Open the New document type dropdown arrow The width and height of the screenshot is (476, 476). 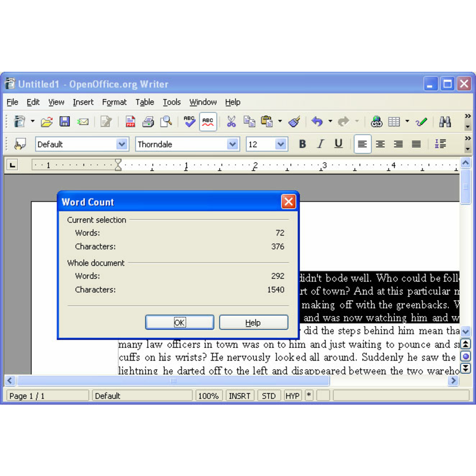coord(33,121)
